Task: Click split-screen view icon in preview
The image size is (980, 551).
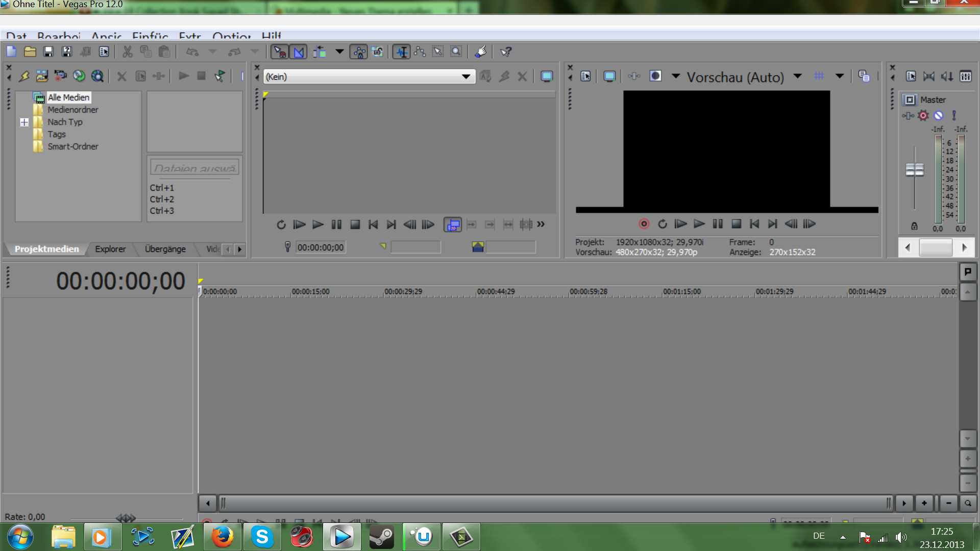Action: 655,77
